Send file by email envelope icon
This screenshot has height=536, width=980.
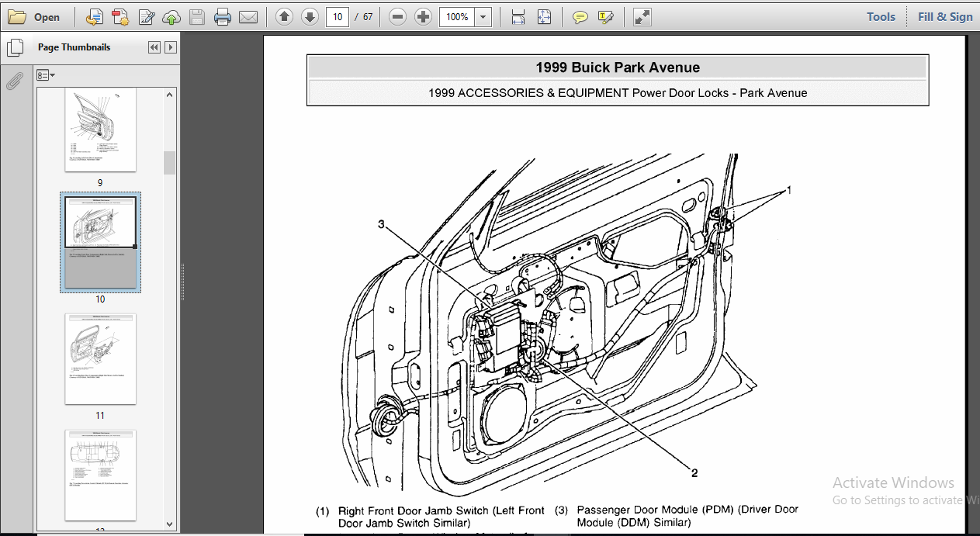[248, 17]
